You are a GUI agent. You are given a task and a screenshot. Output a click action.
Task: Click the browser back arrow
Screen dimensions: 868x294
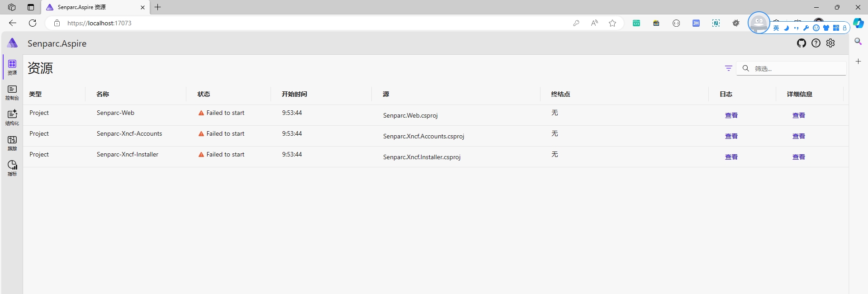tap(13, 23)
